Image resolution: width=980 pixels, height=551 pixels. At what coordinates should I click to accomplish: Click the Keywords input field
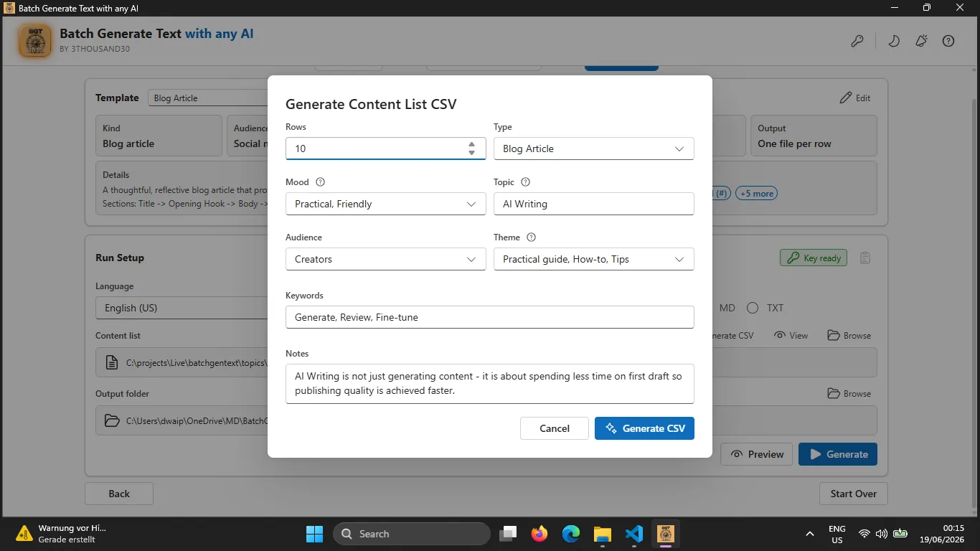(x=490, y=317)
